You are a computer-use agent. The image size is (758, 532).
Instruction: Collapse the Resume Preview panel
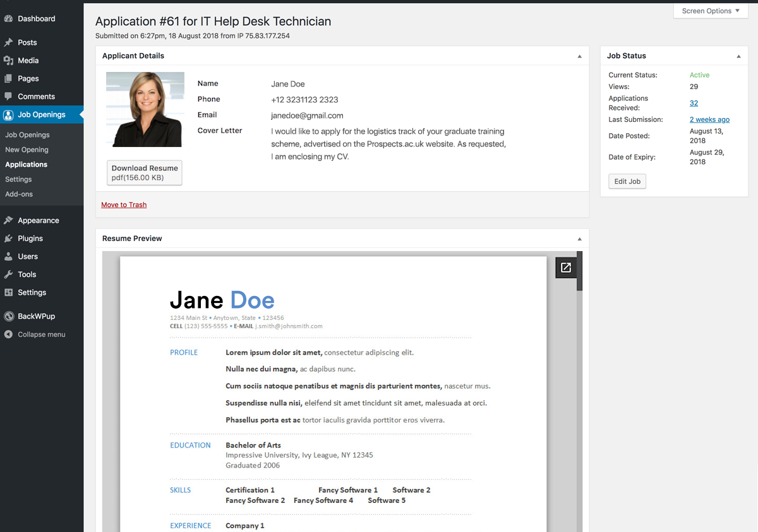point(579,239)
